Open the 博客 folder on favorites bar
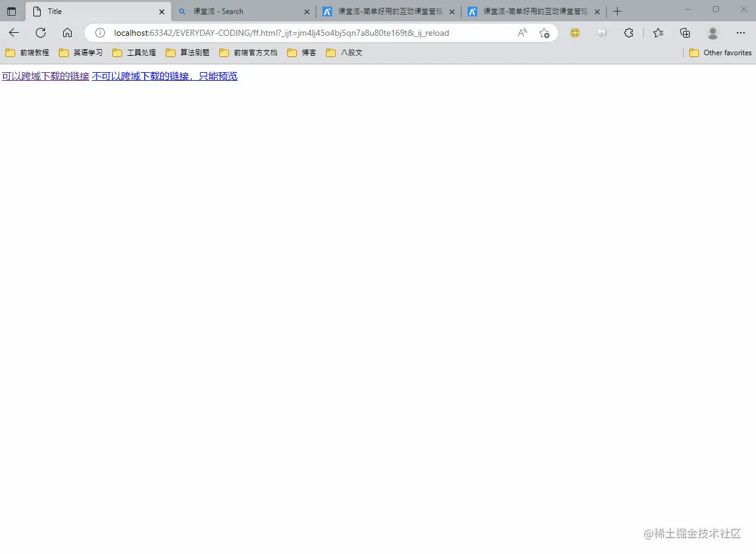Screen dimensions: 756x554 point(302,53)
